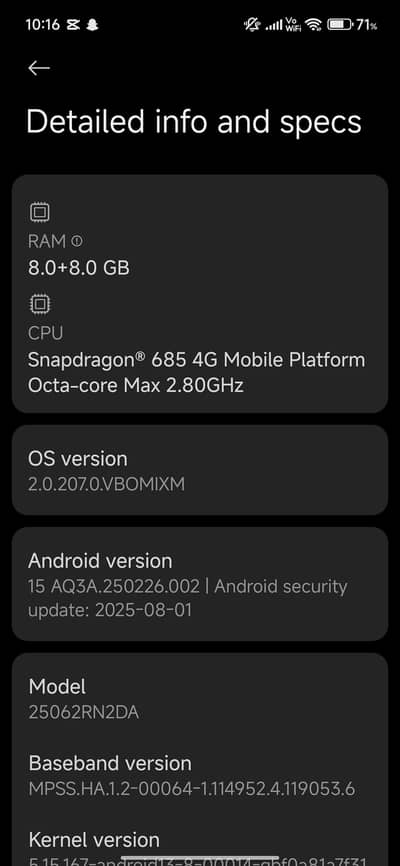400x866 pixels.
Task: Open the Android version entry
Action: [200, 584]
